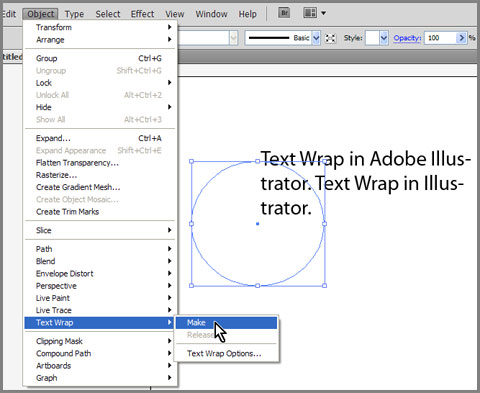
Task: Choose Make in Text Wrap submenu
Action: [x=226, y=323]
